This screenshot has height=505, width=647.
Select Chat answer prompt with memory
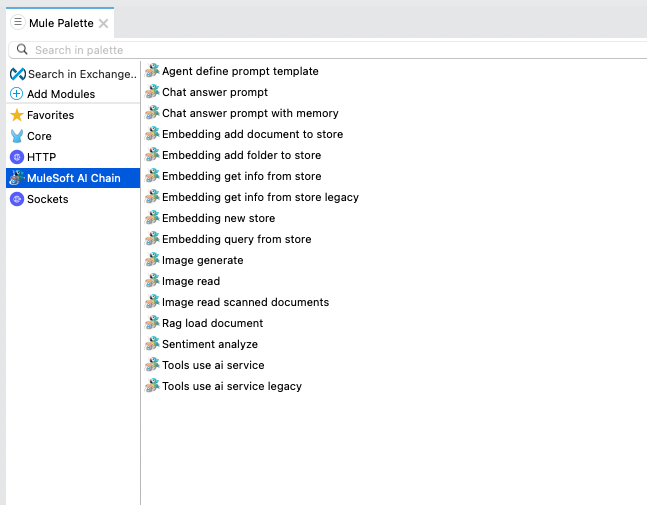coord(250,113)
